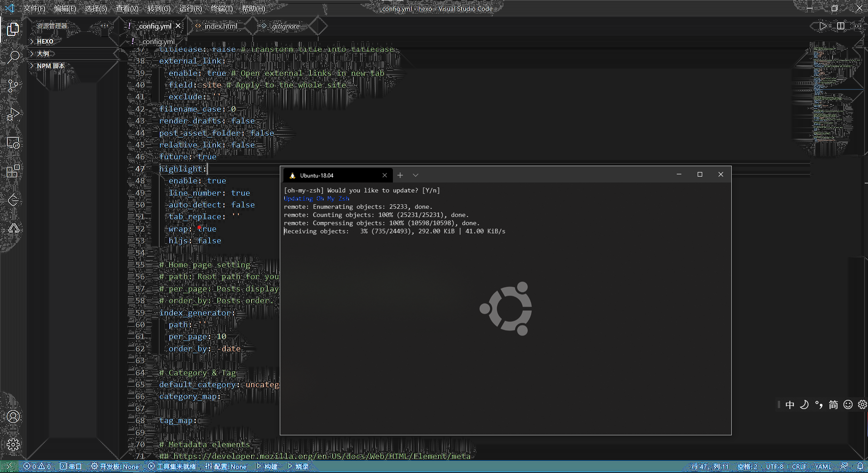Open Run and Debug view

point(13,114)
